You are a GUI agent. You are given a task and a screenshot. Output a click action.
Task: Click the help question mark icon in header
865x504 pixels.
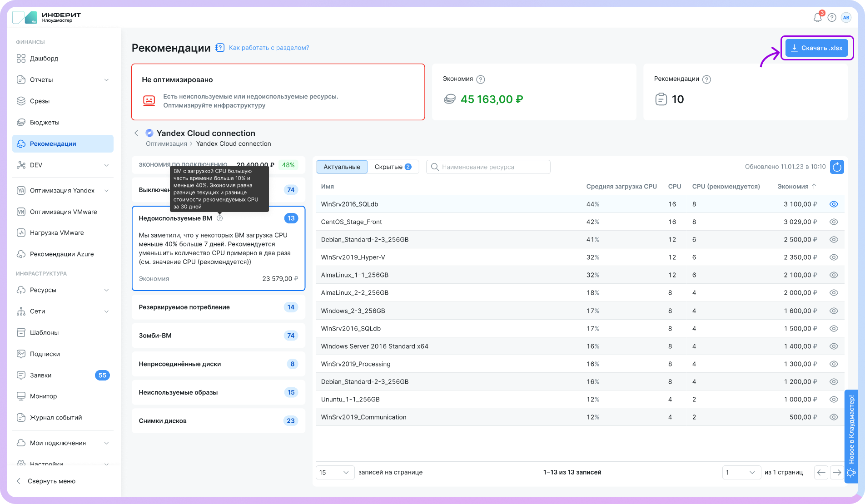[x=832, y=18]
